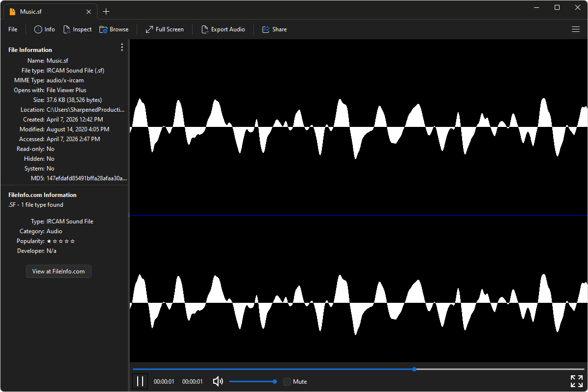Click the Info toolbar icon

tap(38, 29)
